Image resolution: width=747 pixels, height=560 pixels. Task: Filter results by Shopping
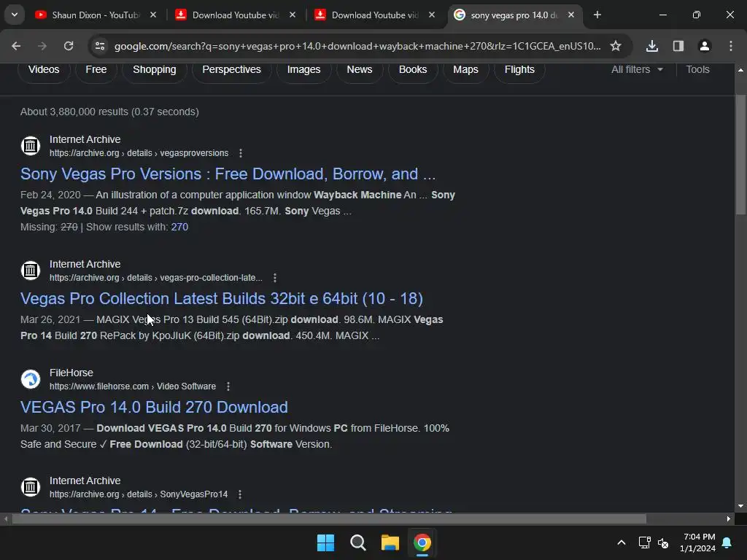[x=155, y=69]
